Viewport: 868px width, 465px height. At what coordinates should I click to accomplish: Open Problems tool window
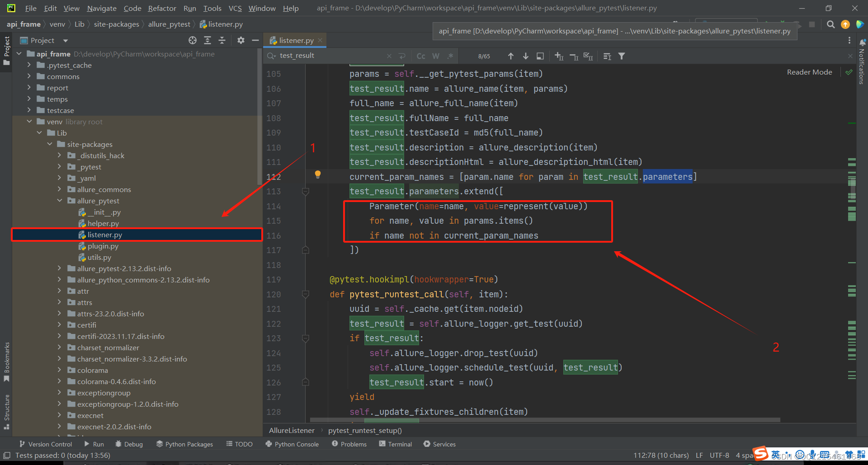(349, 444)
